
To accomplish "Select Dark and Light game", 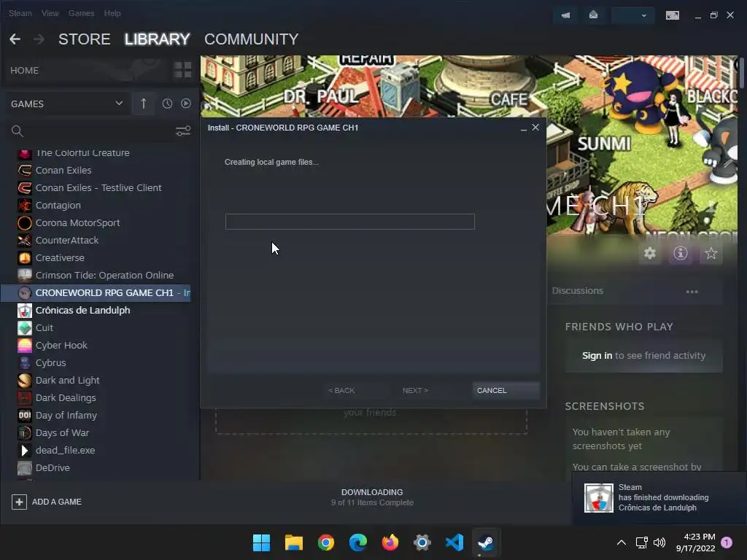I will tap(67, 381).
